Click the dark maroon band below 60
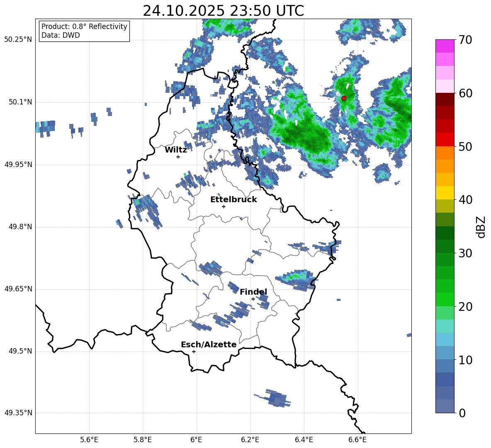The image size is (491, 448). click(445, 99)
